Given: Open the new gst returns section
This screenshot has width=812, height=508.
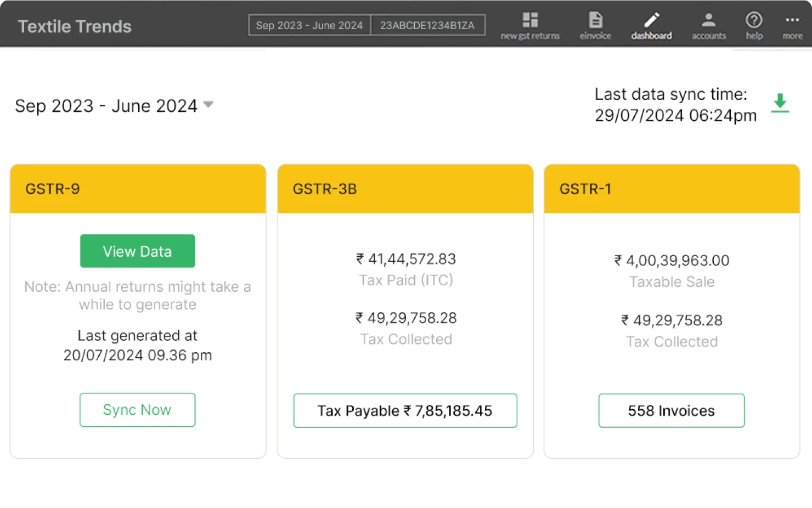Looking at the screenshot, I should pos(529,25).
